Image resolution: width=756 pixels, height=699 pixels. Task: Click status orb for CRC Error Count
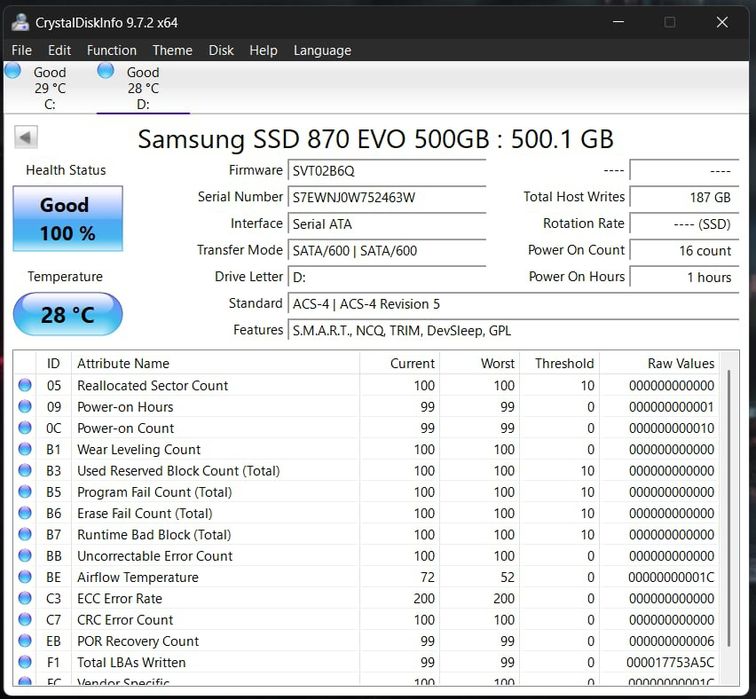coord(25,619)
